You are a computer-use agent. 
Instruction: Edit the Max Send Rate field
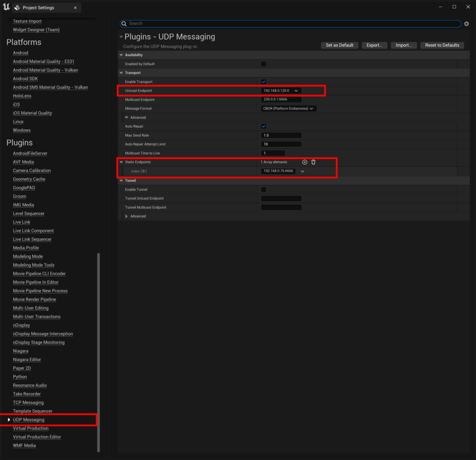click(x=281, y=135)
